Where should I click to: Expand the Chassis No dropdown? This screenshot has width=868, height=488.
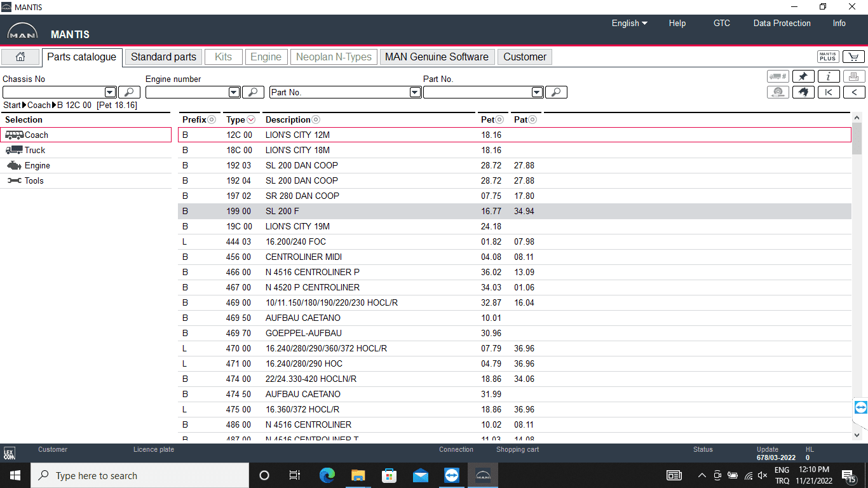pos(110,92)
